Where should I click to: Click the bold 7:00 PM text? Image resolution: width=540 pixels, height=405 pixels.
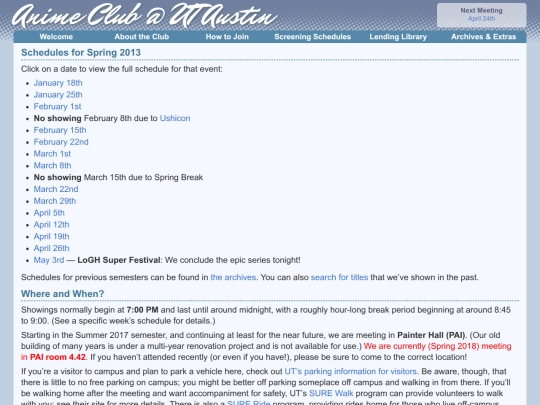coord(142,310)
